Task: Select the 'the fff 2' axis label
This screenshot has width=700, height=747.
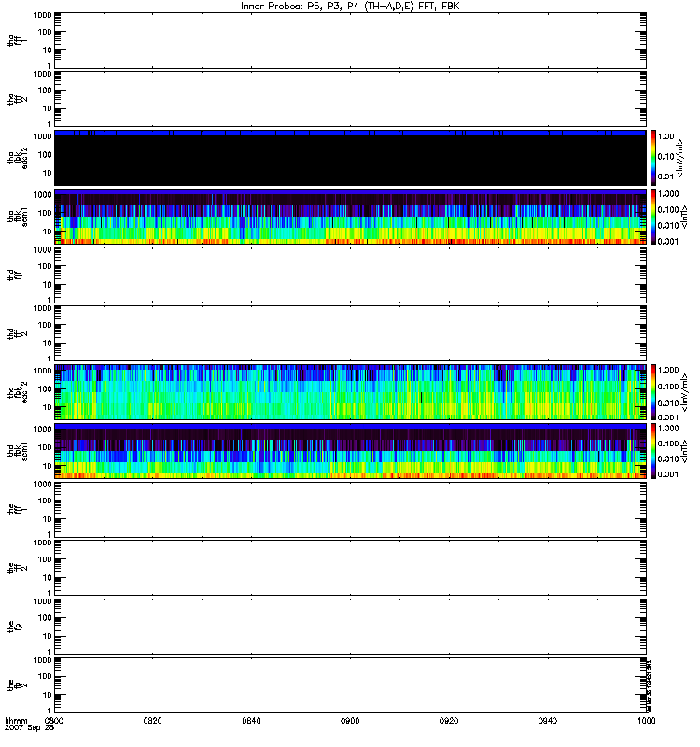Action: tap(17, 568)
